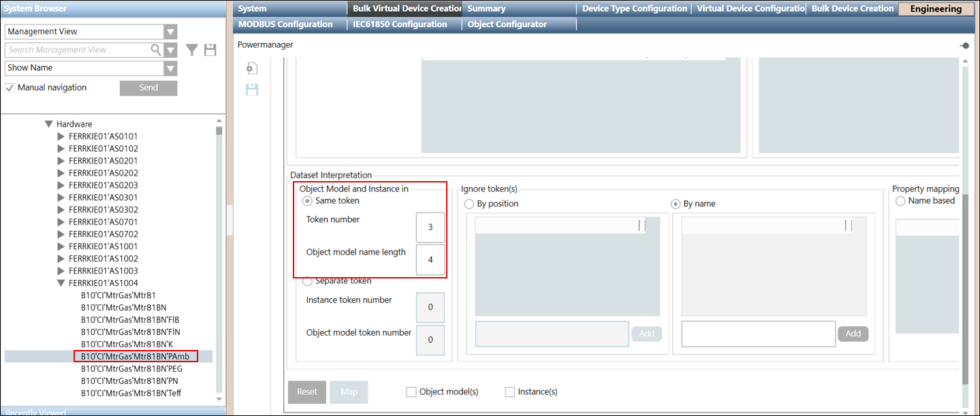This screenshot has width=980, height=416.
Task: Choose the By position radio option
Action: [x=469, y=204]
